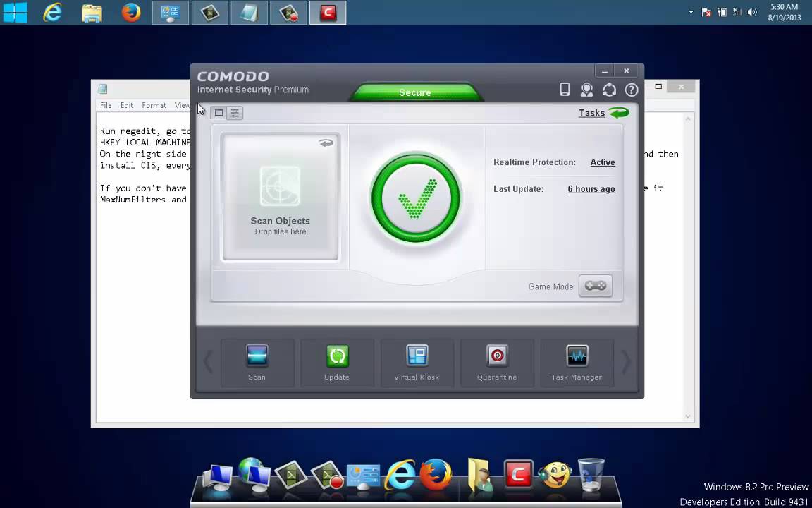
Task: Click the clock showing 5:30 AM
Action: (784, 12)
